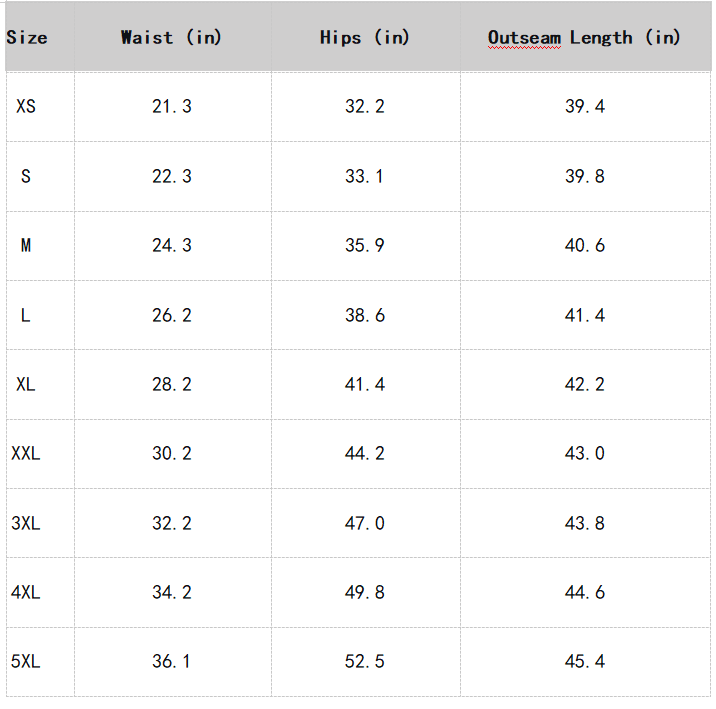The height and width of the screenshot is (709, 716).
Task: Click the L size row label
Action: (26, 315)
